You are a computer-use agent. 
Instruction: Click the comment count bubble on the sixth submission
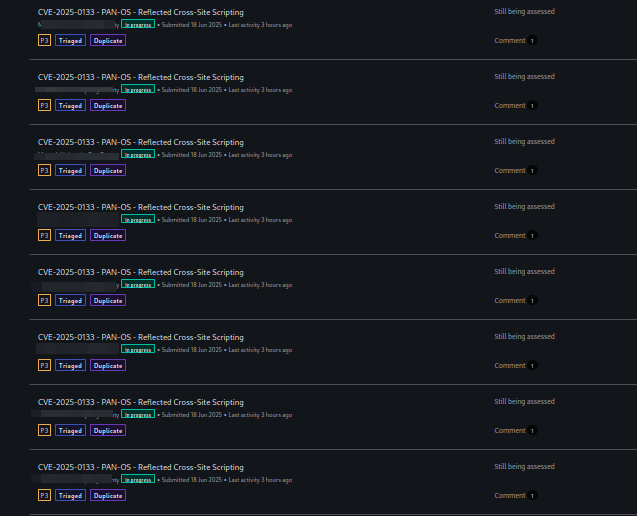(532, 366)
